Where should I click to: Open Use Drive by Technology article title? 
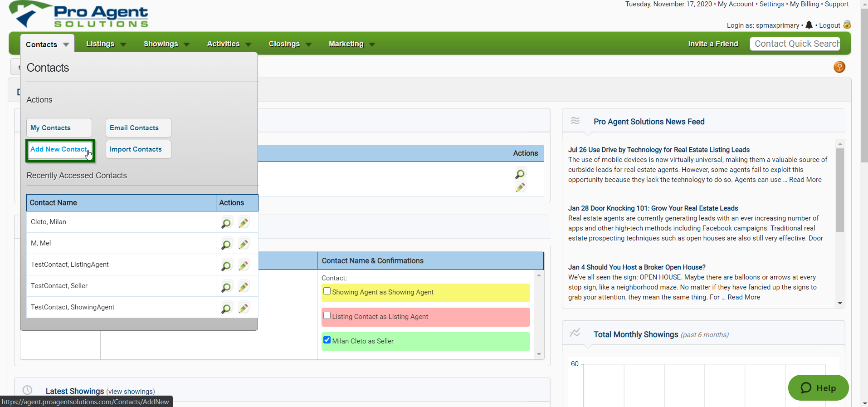pos(659,150)
